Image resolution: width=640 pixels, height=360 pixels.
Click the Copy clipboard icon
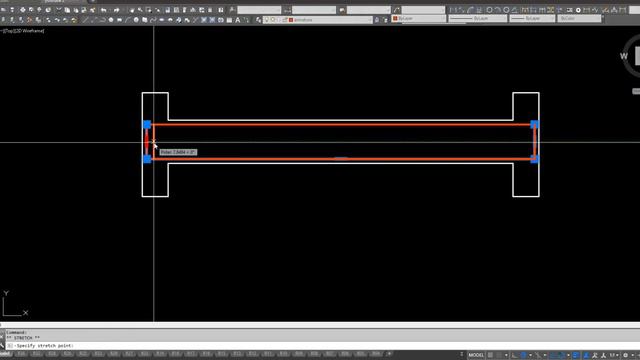(x=67, y=10)
